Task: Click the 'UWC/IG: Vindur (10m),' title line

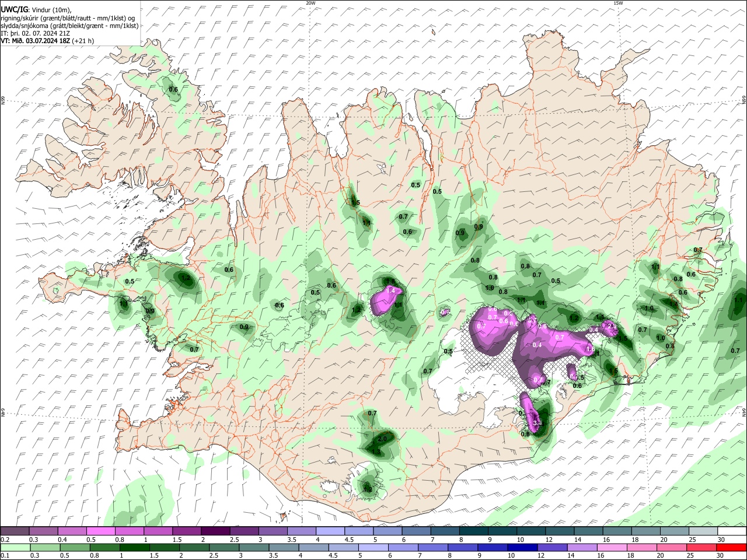Action: point(37,10)
